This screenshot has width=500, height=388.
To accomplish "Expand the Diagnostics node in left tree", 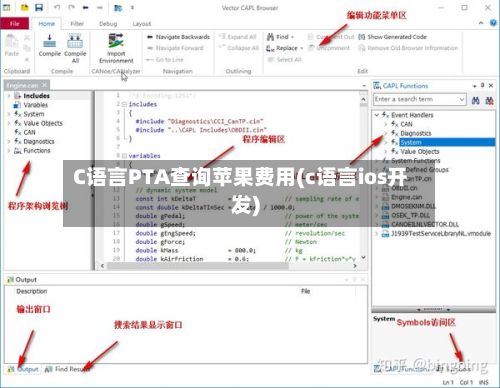I will click(x=9, y=141).
